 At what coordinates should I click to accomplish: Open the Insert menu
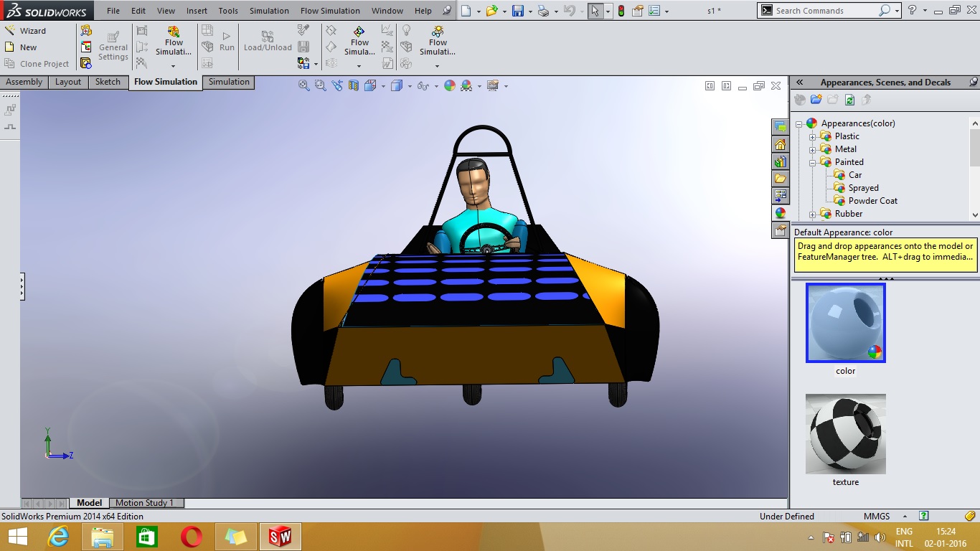(x=197, y=11)
